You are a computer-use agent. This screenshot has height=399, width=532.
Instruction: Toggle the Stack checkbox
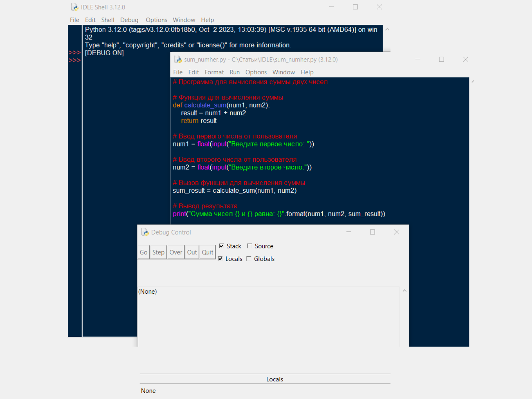[221, 246]
